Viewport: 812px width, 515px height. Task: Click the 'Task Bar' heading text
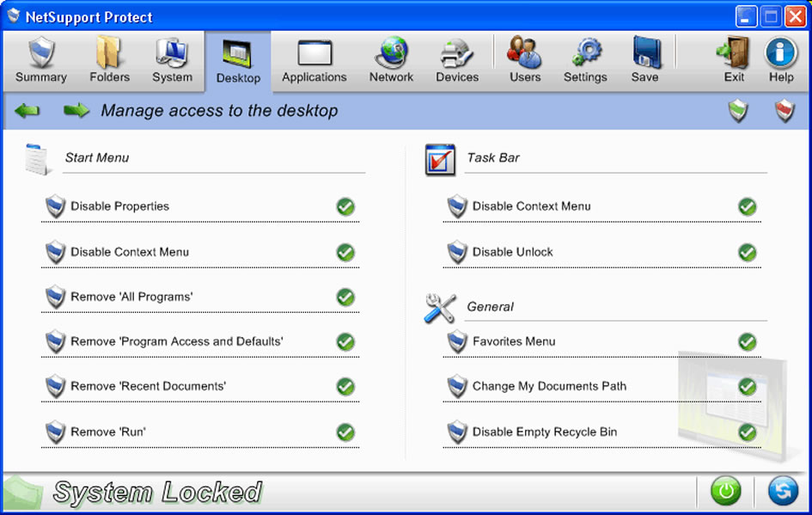coord(493,157)
